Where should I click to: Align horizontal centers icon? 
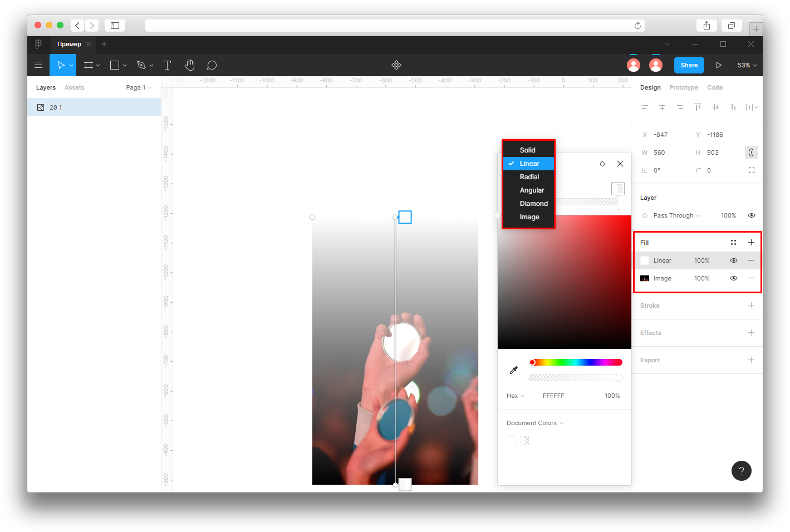pyautogui.click(x=662, y=107)
